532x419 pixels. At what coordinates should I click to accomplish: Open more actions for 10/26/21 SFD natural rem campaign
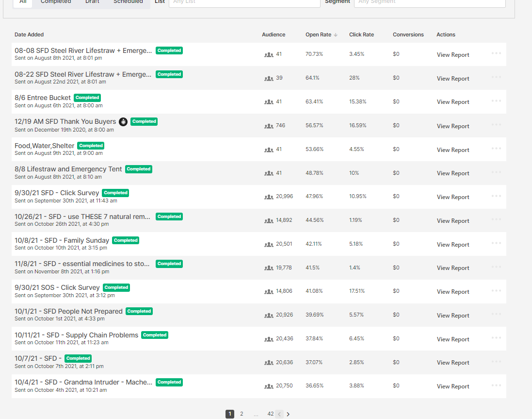496,219
